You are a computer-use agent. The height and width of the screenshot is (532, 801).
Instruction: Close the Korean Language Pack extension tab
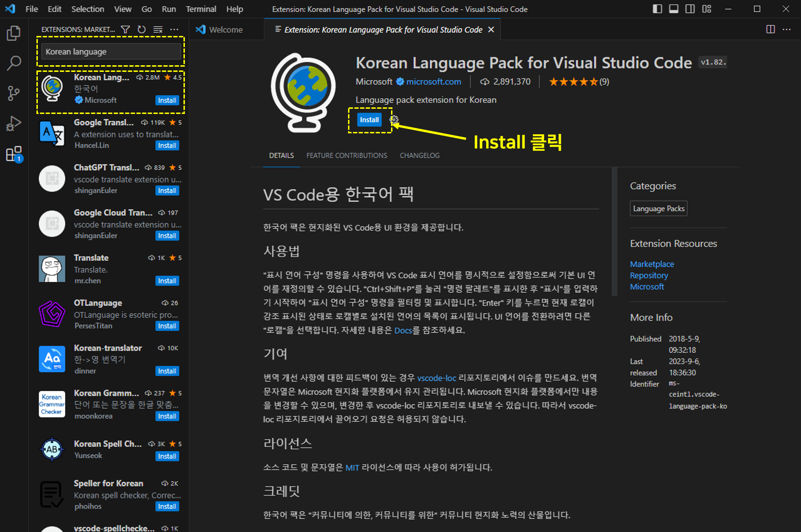491,29
